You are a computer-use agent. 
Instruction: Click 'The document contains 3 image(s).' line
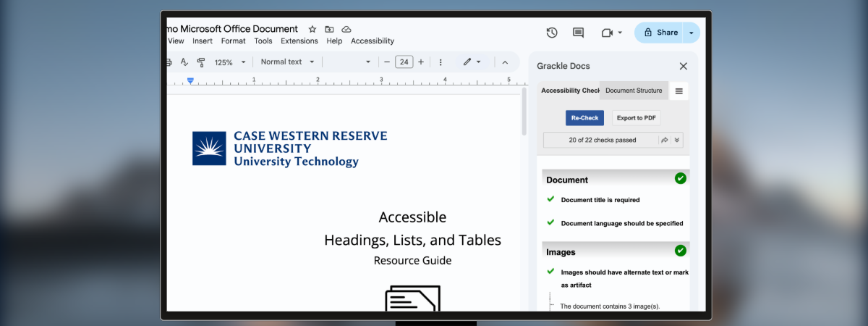610,306
